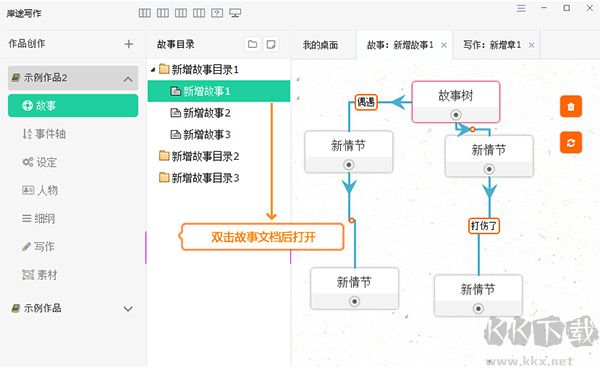Select the radio dot on left upper 新情节 node
Screen dimensions: 600x368
[x=349, y=165]
